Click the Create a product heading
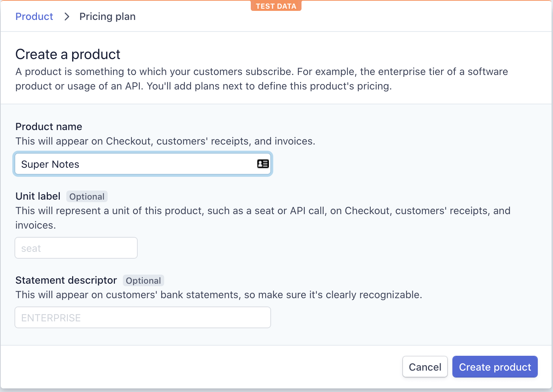Image resolution: width=553 pixels, height=392 pixels. pyautogui.click(x=68, y=54)
